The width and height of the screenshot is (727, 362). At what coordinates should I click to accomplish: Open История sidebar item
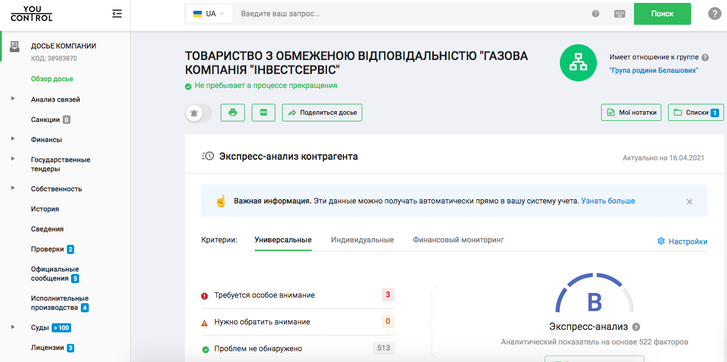coord(45,209)
